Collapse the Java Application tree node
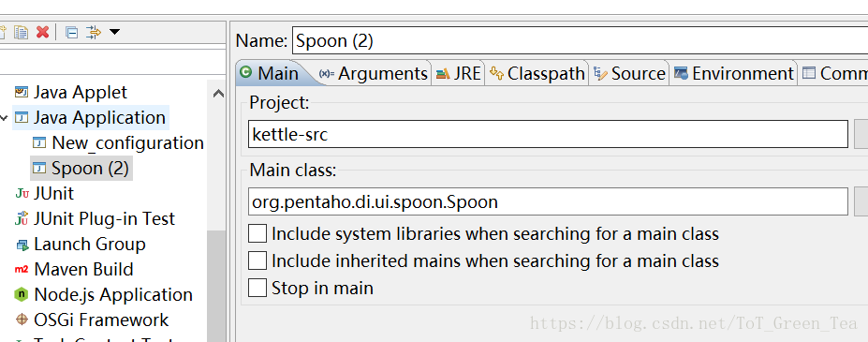The height and width of the screenshot is (342, 868). click(x=4, y=117)
